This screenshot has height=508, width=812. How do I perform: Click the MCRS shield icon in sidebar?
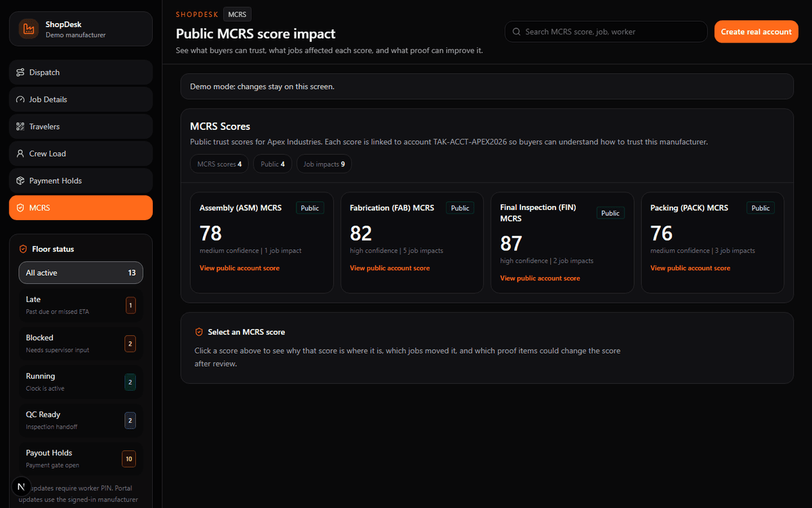point(20,208)
